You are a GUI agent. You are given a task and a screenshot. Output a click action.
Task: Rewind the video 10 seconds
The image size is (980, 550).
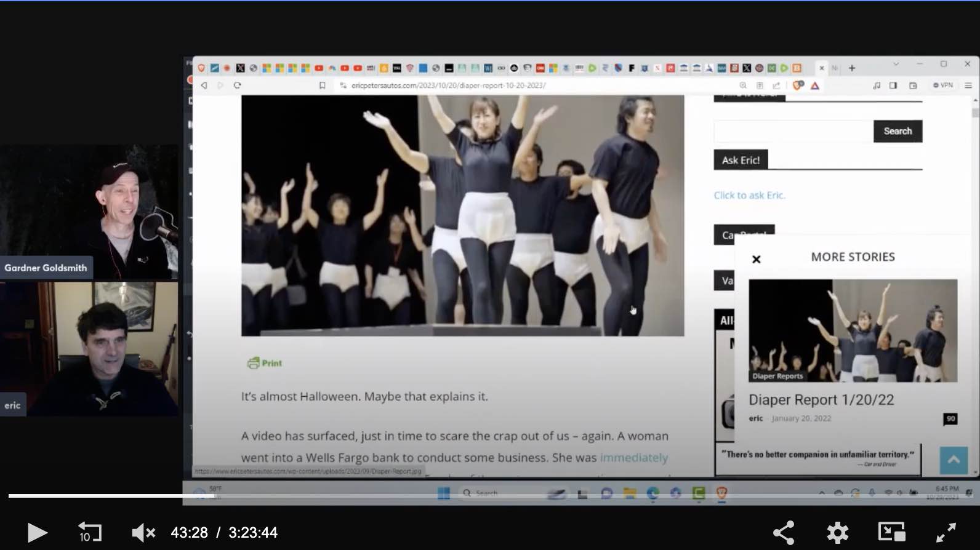[89, 532]
